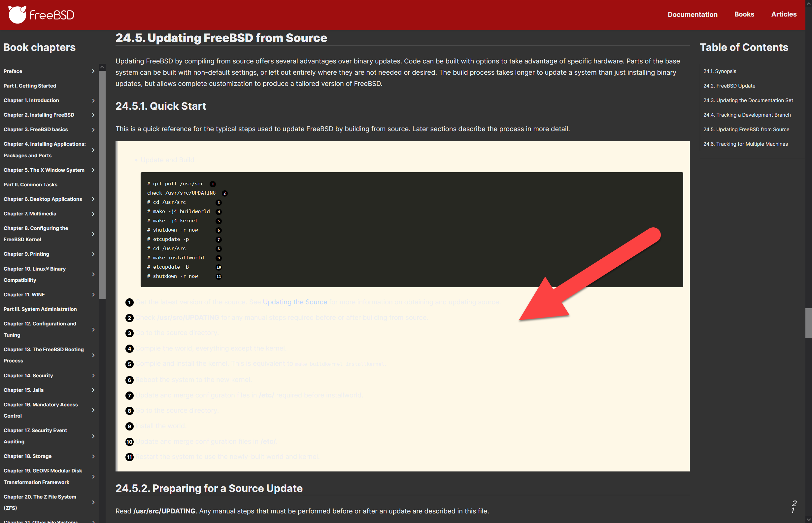The width and height of the screenshot is (812, 523).
Task: Click callout marker 1 in code block
Action: click(213, 184)
